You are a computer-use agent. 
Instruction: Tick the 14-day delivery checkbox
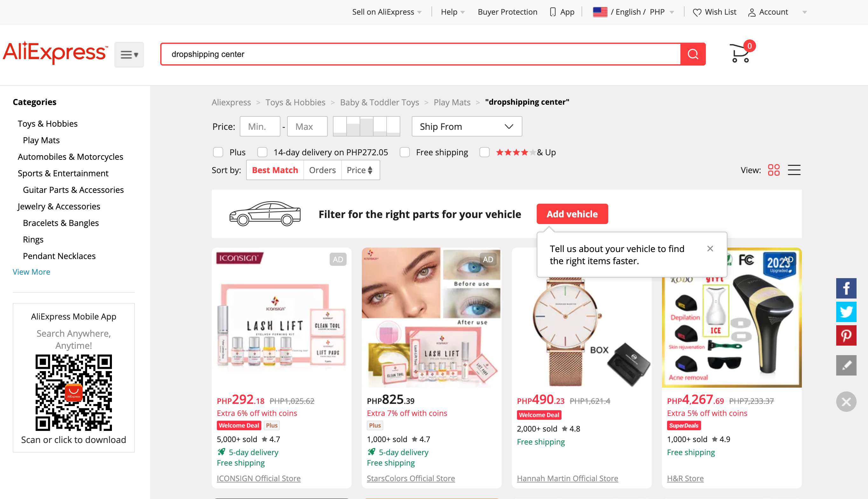[262, 152]
